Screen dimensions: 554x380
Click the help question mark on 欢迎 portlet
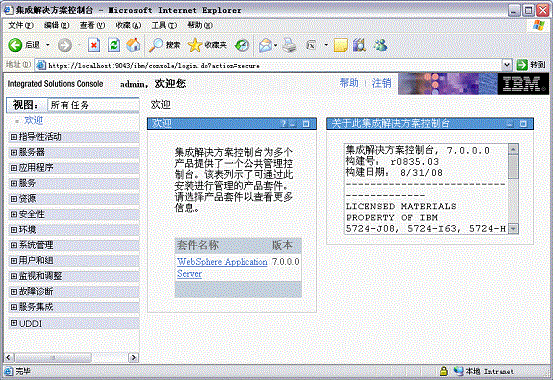coord(283,124)
